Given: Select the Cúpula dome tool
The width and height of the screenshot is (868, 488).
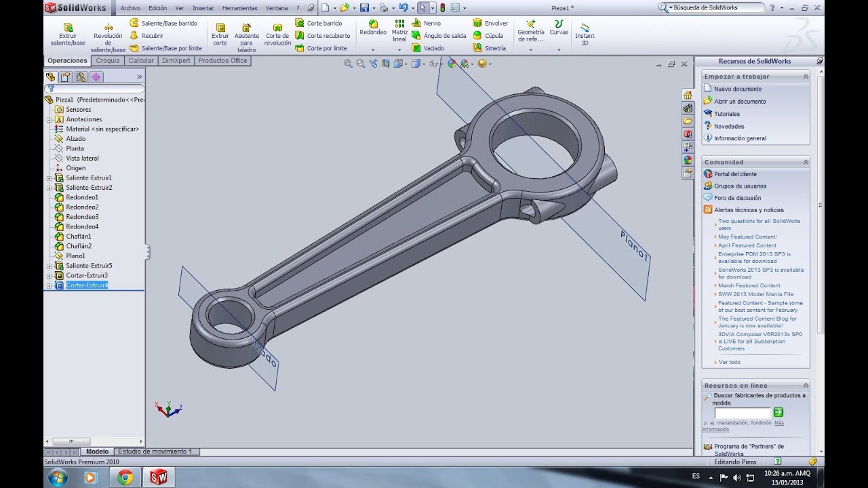Looking at the screenshot, I should click(488, 36).
